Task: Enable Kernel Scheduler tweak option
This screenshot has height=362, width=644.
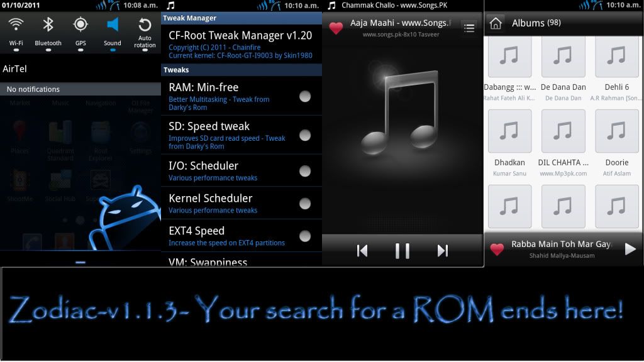Action: tap(305, 204)
